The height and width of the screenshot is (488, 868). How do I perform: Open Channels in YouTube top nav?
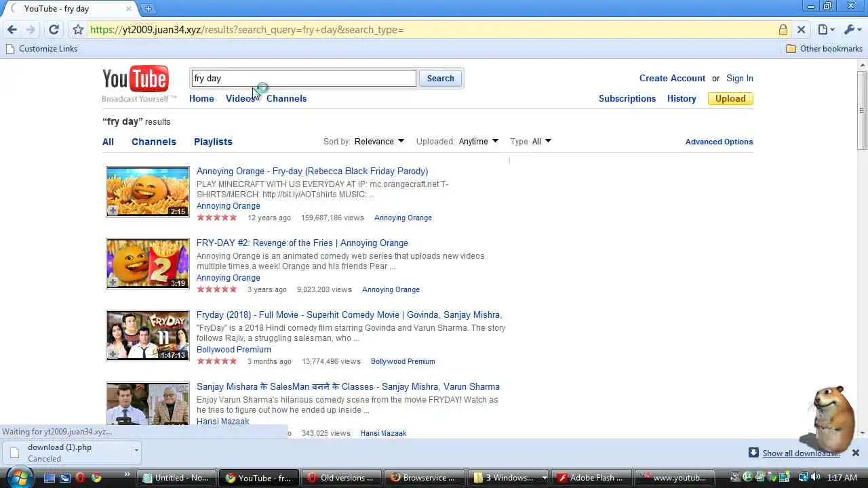click(x=286, y=98)
